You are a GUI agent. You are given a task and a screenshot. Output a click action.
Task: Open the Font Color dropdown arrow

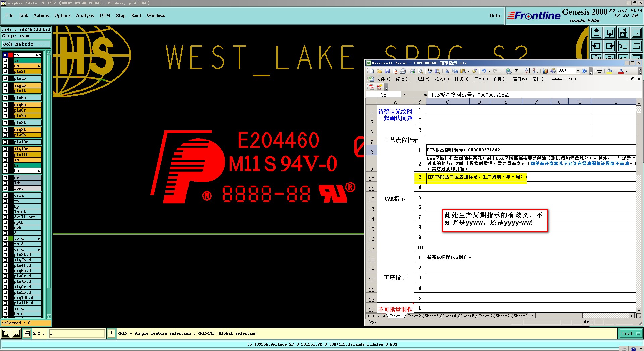(626, 71)
